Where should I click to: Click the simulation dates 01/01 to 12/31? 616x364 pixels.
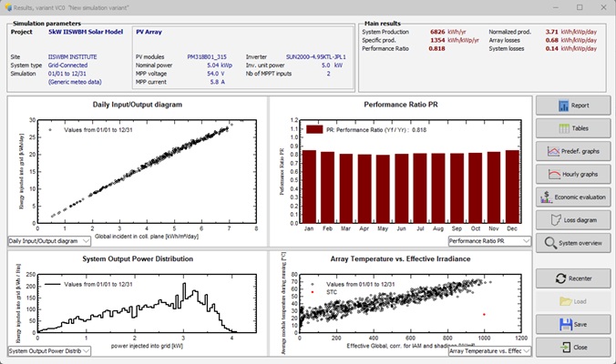(67, 74)
